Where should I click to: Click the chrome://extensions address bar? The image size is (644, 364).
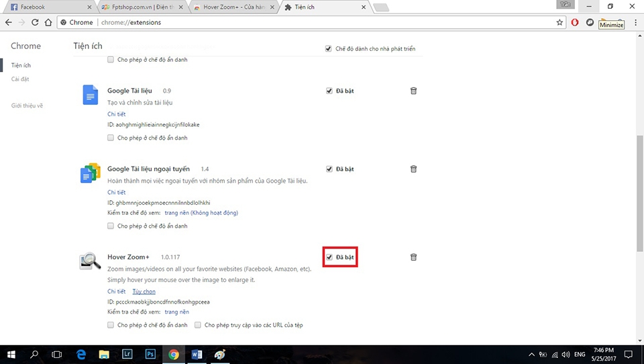[x=312, y=22]
